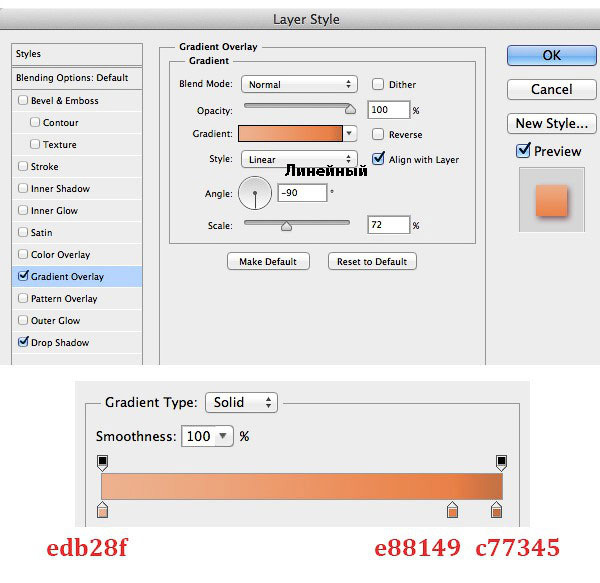Image resolution: width=600 pixels, height=583 pixels.
Task: Select the Stroke effect row label
Action: click(x=44, y=166)
